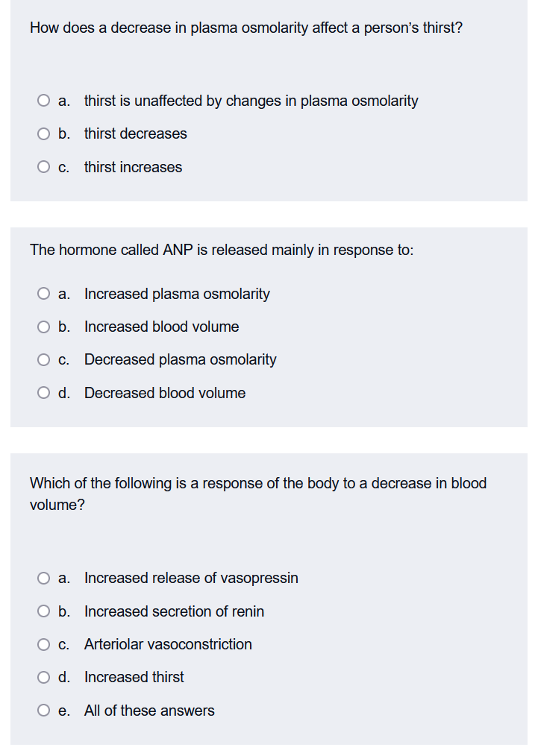Screen dimensions: 538x756
Task: Select "thirst decreases" as your answer
Action: 43,133
